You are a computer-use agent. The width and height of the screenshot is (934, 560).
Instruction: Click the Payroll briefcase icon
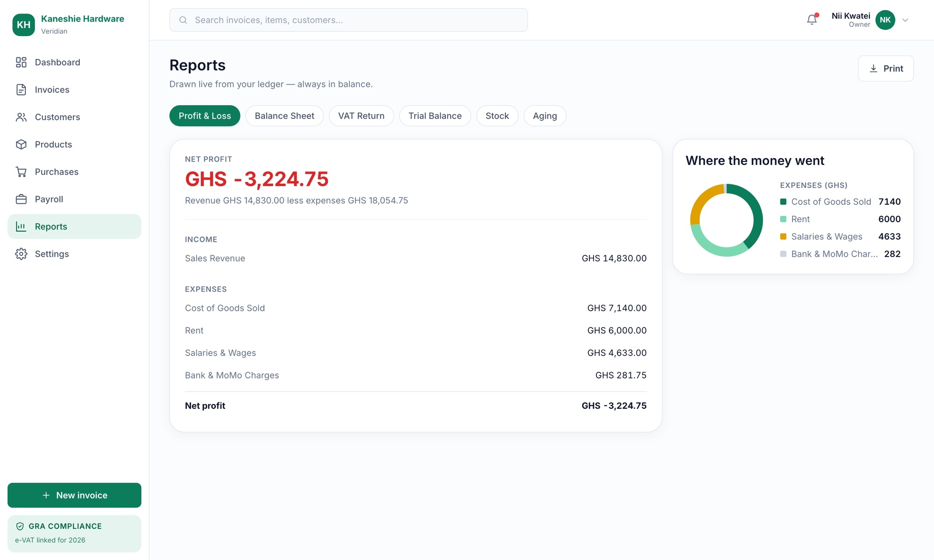point(21,199)
